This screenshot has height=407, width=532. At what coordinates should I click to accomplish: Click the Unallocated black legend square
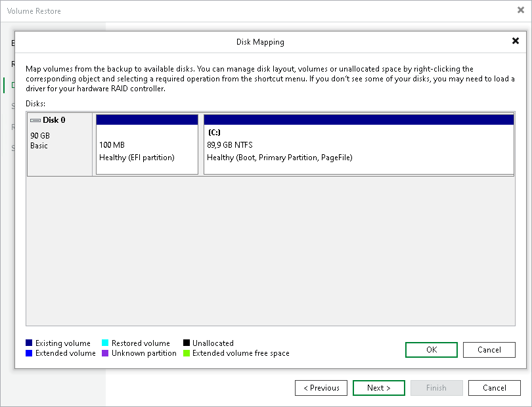pos(187,343)
